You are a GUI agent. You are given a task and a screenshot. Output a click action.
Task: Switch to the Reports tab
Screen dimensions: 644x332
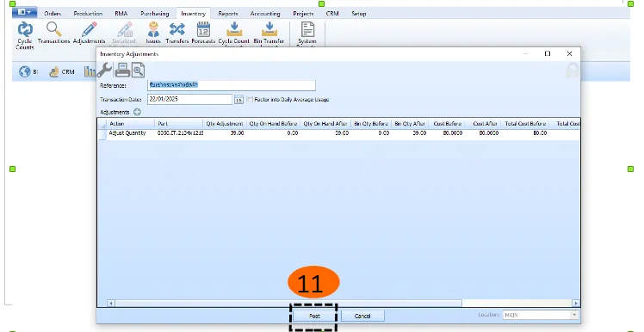pos(228,14)
